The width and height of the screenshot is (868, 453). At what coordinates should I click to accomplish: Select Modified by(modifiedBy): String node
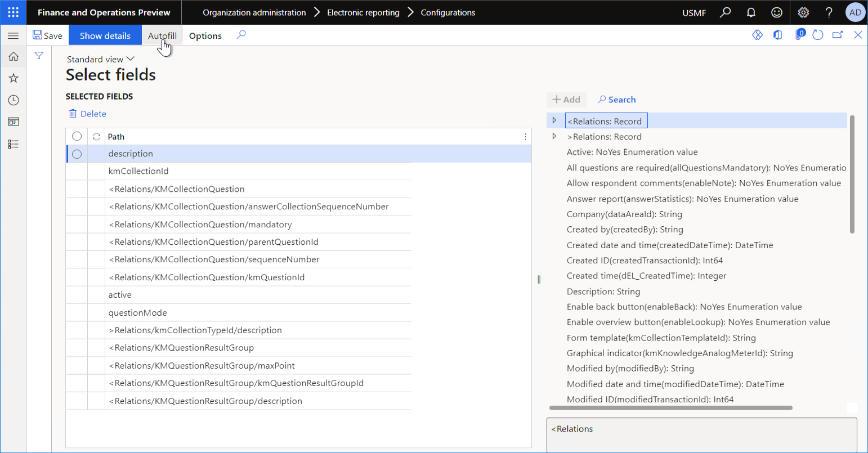(630, 369)
